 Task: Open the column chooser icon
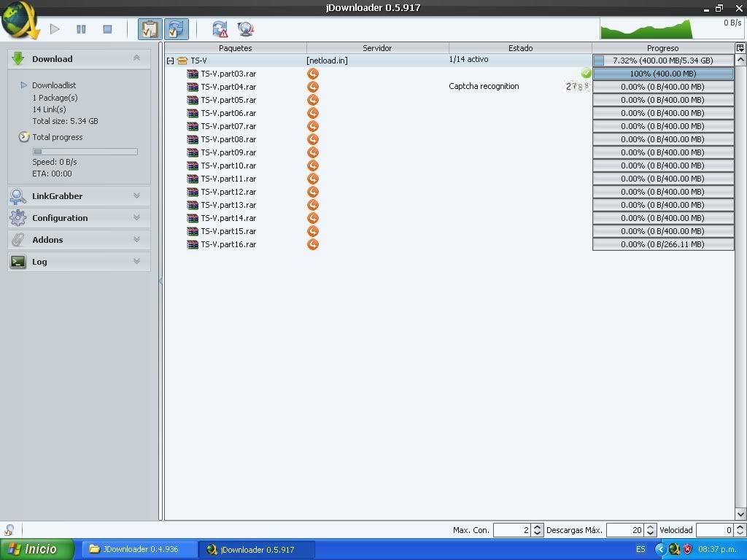tap(740, 47)
